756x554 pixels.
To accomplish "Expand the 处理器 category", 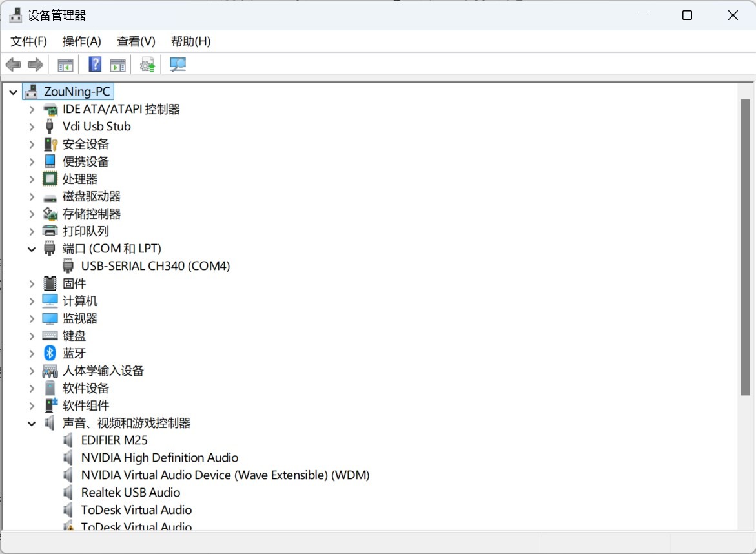I will tap(32, 179).
